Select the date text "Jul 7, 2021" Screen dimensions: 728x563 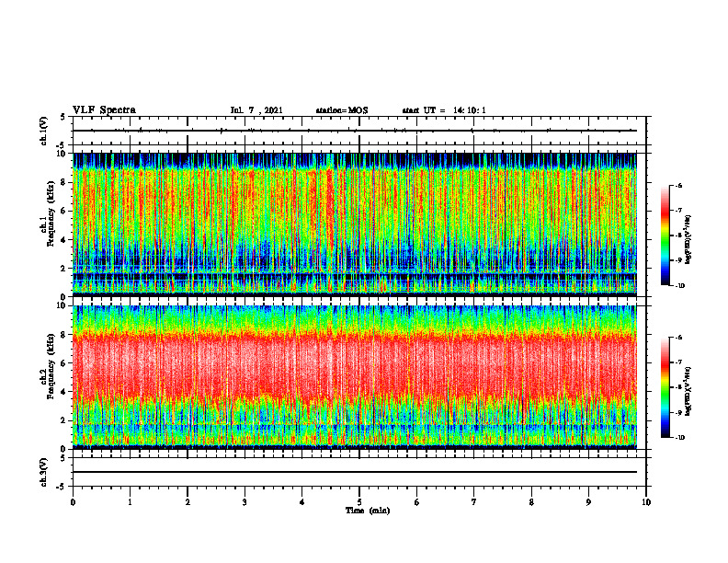coord(256,110)
